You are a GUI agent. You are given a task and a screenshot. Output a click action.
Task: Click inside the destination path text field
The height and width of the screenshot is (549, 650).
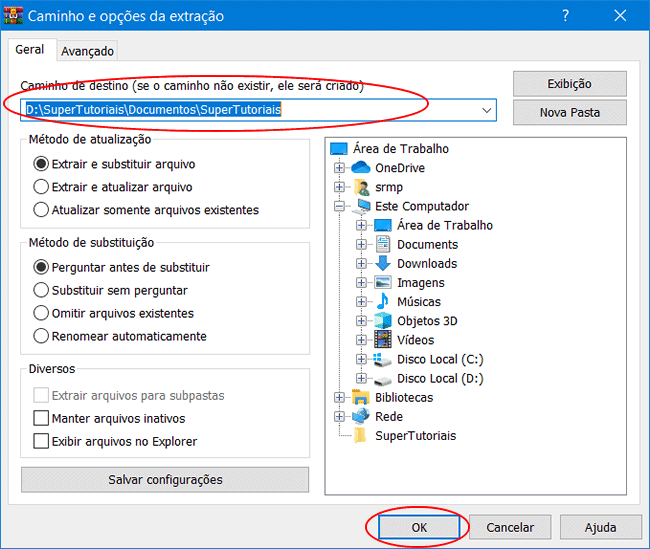click(250, 110)
